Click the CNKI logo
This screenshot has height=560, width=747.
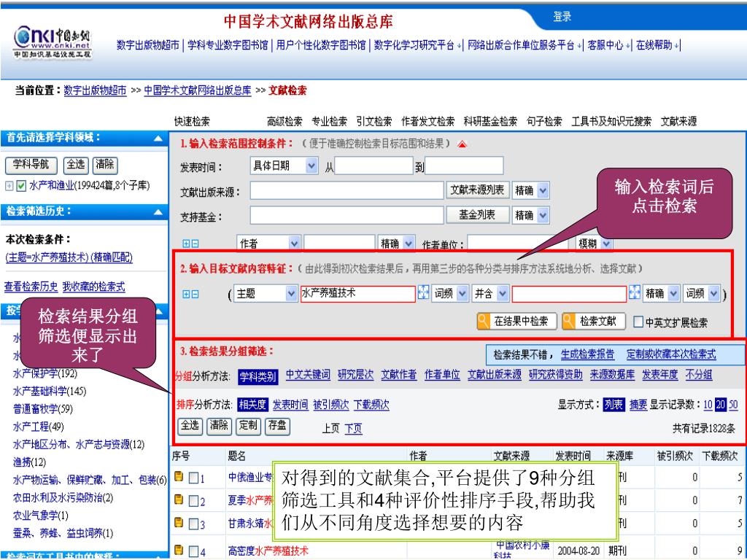53,42
